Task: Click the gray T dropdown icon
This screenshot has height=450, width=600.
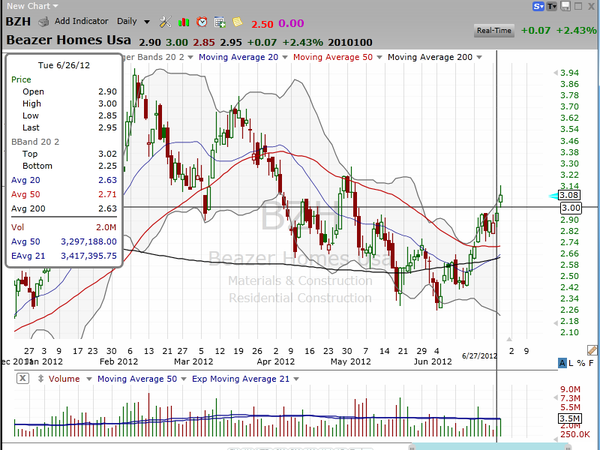Action: point(551,6)
